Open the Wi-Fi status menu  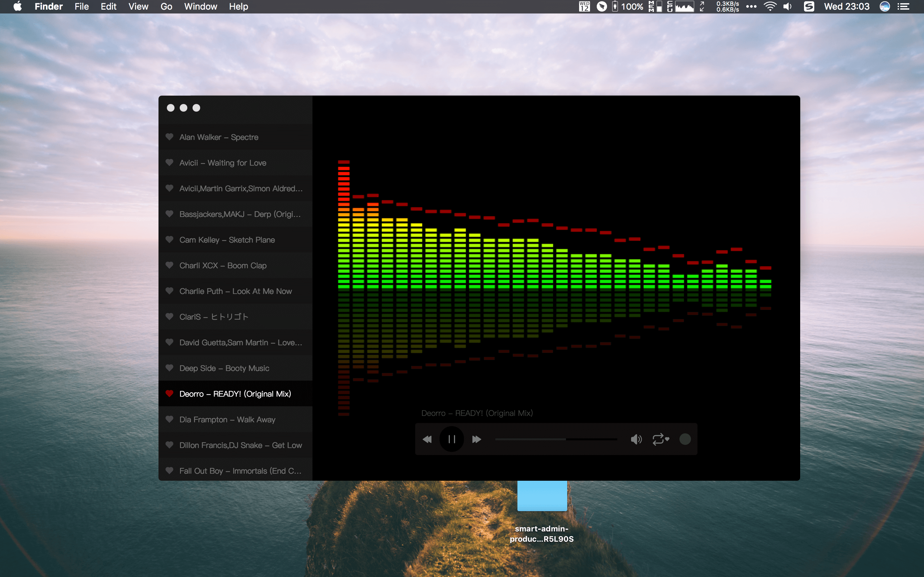pos(770,6)
